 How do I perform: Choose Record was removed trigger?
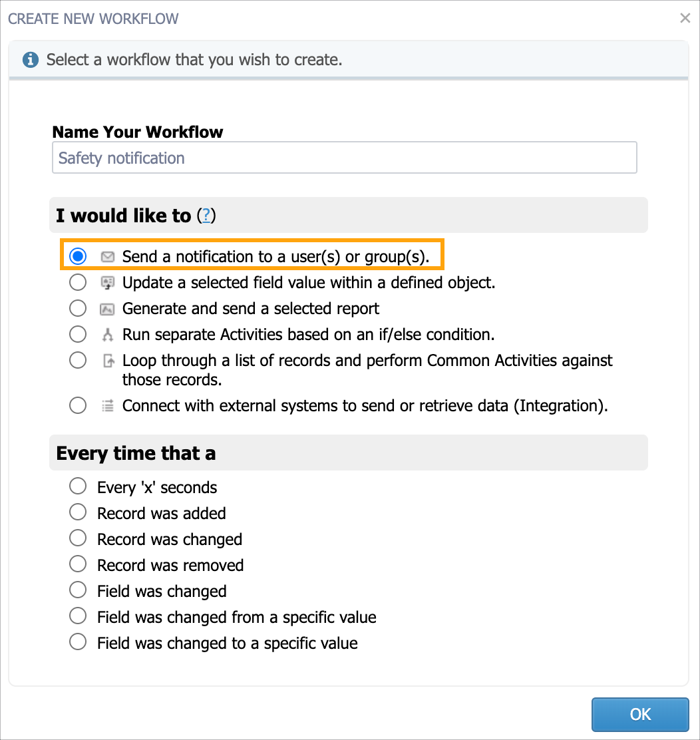click(78, 564)
